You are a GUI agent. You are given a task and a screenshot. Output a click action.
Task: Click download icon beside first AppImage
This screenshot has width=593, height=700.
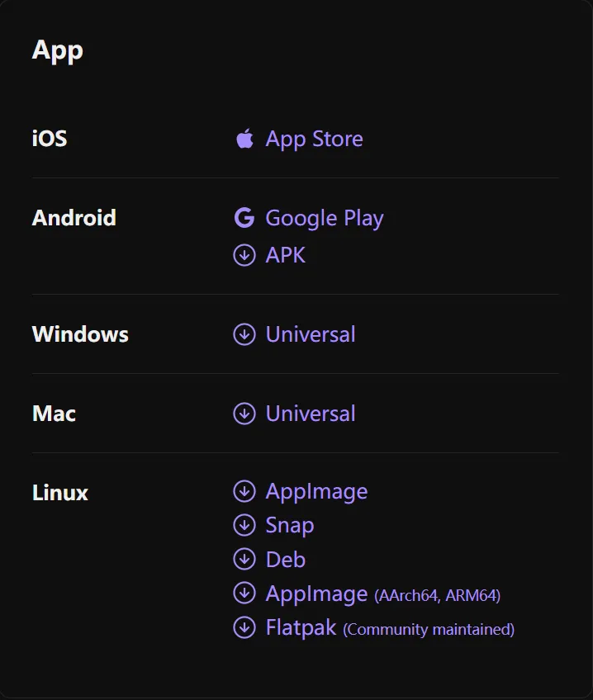[x=244, y=491]
